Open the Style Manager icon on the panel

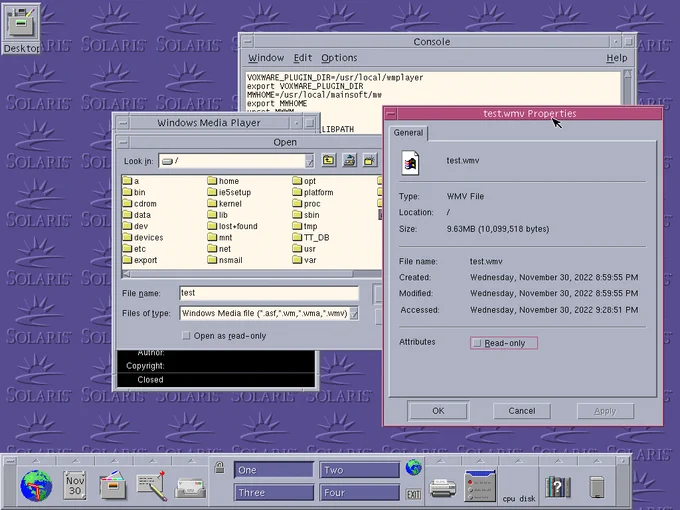coord(480,486)
